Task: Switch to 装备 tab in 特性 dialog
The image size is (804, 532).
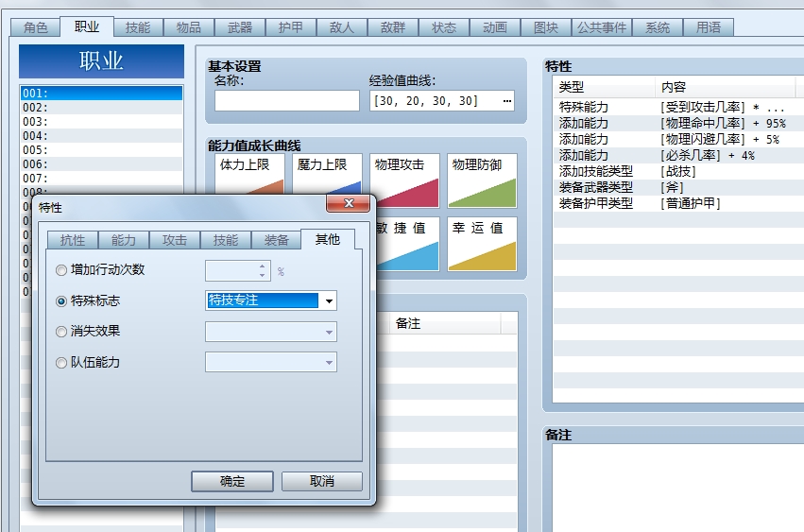Action: (277, 240)
